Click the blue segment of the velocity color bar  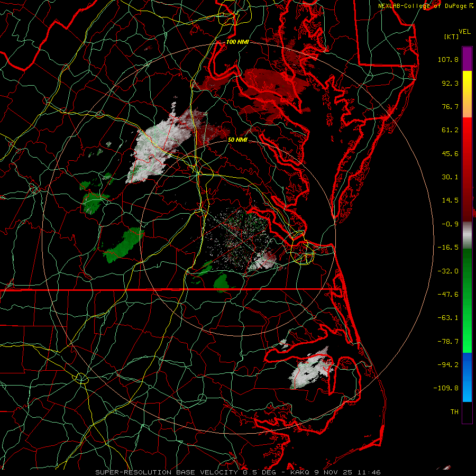tap(467, 377)
